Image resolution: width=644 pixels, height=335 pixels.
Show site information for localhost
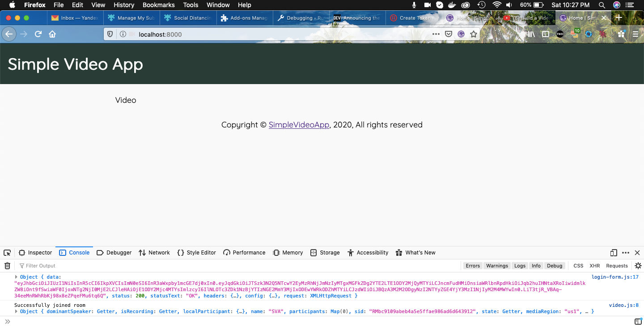(123, 34)
